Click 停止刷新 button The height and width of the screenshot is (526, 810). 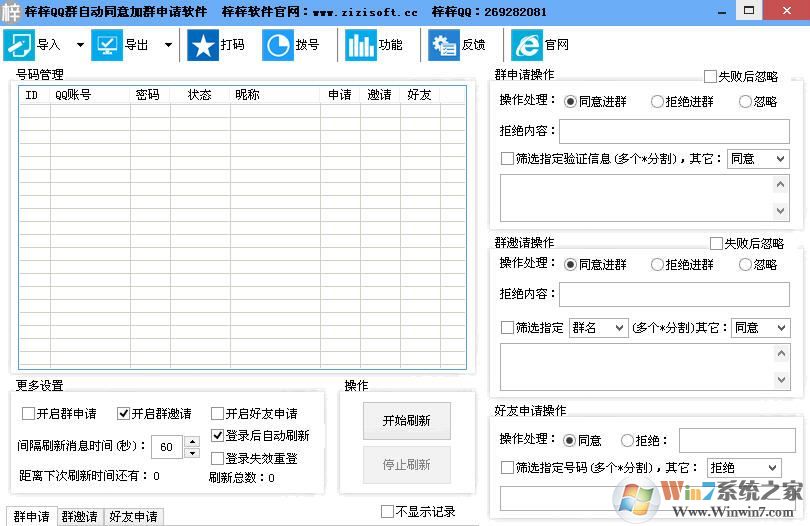point(407,465)
